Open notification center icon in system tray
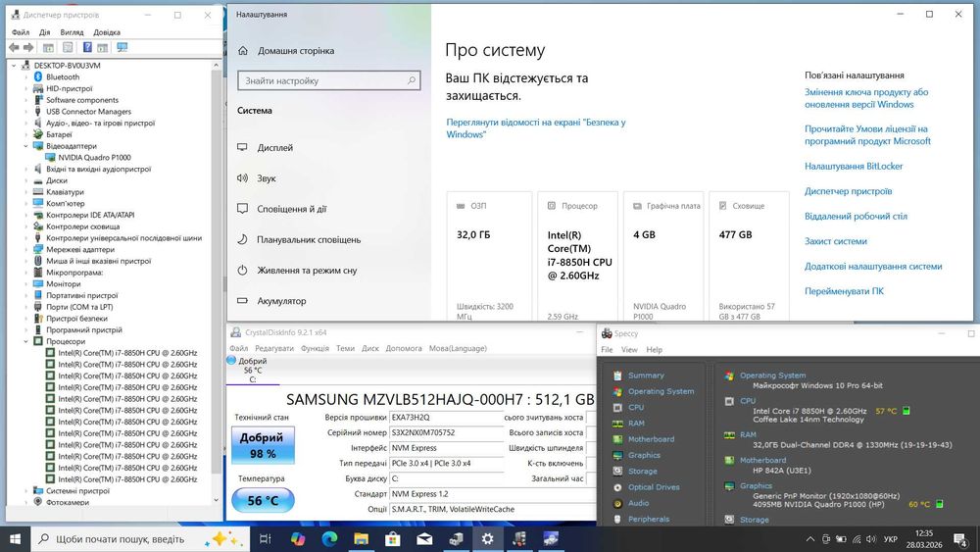Screen dimensions: 980x552 tap(960, 539)
